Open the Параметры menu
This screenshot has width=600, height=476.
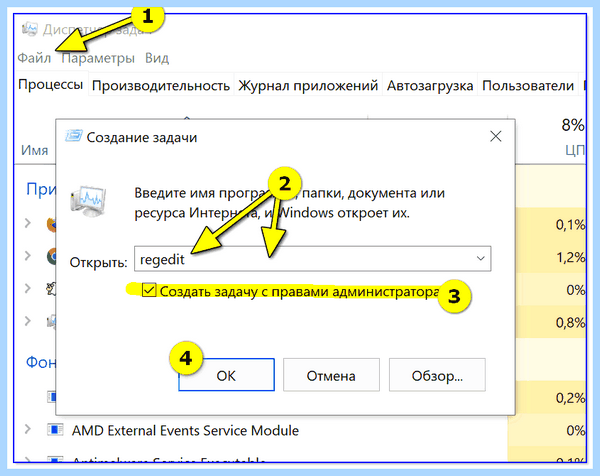(98, 58)
